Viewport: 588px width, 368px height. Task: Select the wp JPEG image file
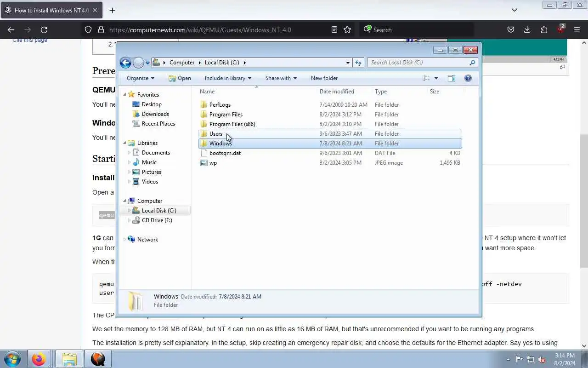[330, 163]
